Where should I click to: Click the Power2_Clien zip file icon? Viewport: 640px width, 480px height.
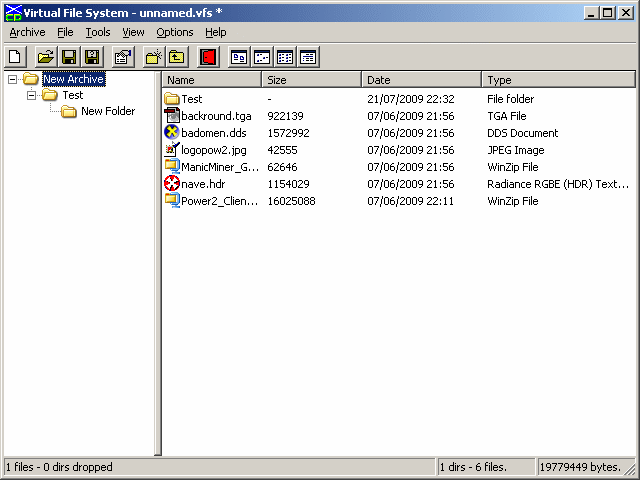172,200
